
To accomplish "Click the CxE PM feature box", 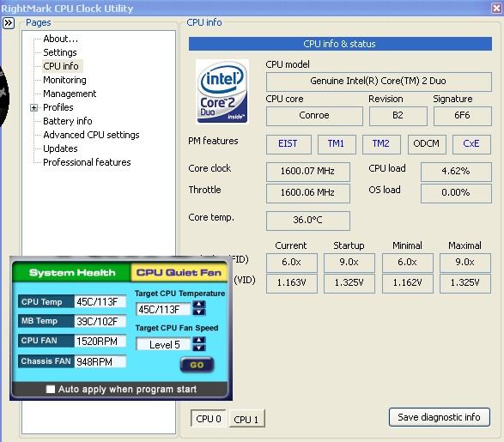I will (x=471, y=144).
